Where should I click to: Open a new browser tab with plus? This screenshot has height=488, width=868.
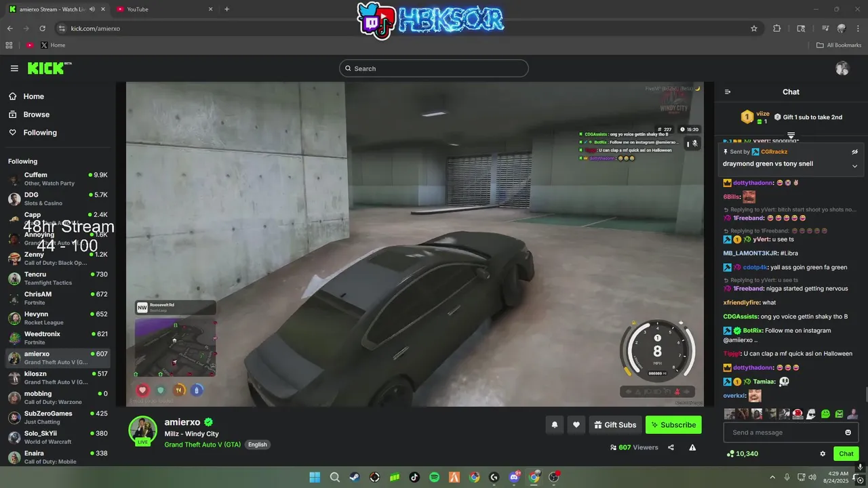226,9
